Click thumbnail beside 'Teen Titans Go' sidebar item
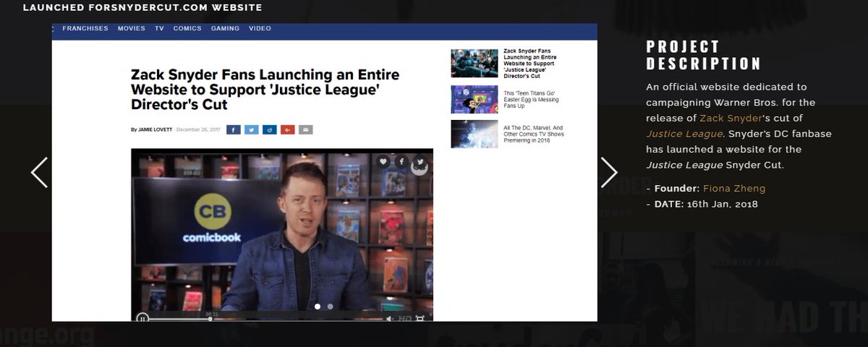Image resolution: width=868 pixels, height=347 pixels. coord(475,99)
